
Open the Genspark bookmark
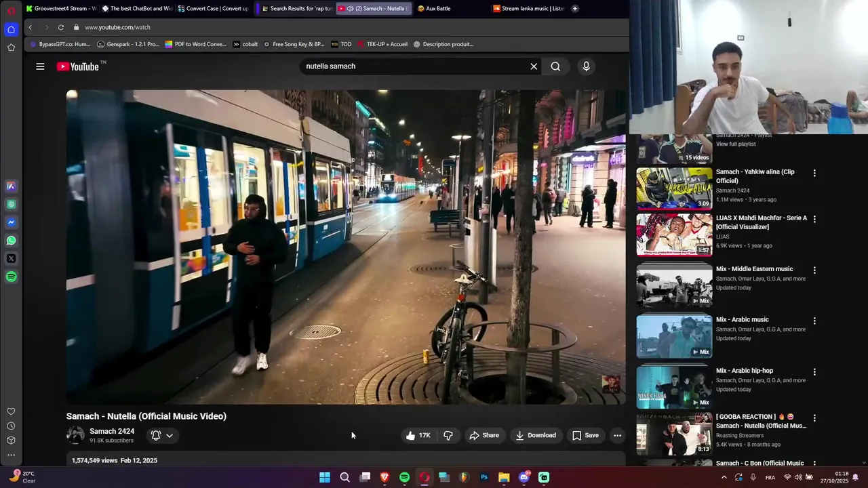128,44
